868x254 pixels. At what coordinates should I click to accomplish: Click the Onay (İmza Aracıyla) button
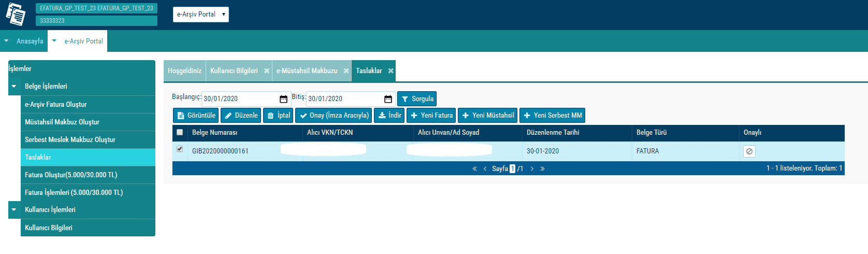(334, 116)
